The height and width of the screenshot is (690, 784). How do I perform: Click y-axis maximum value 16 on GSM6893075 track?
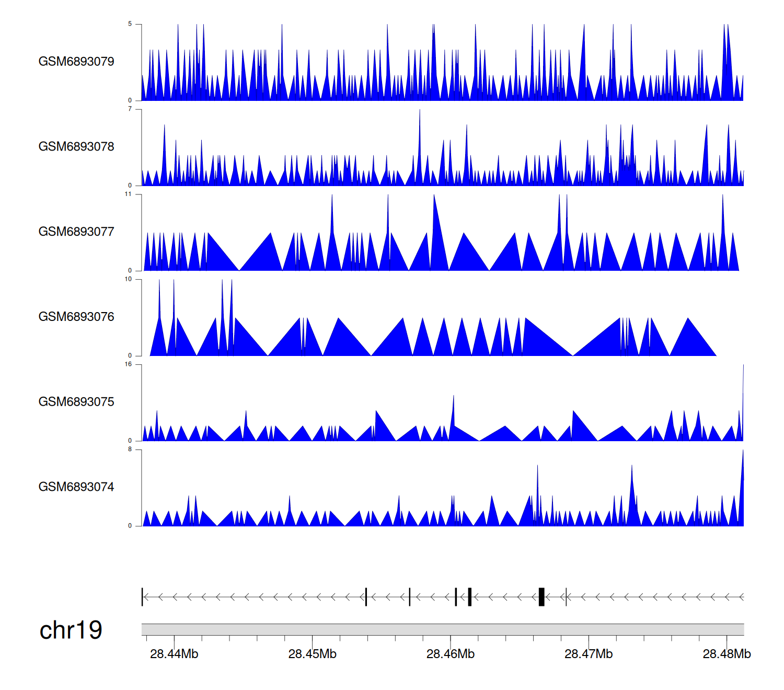click(128, 364)
